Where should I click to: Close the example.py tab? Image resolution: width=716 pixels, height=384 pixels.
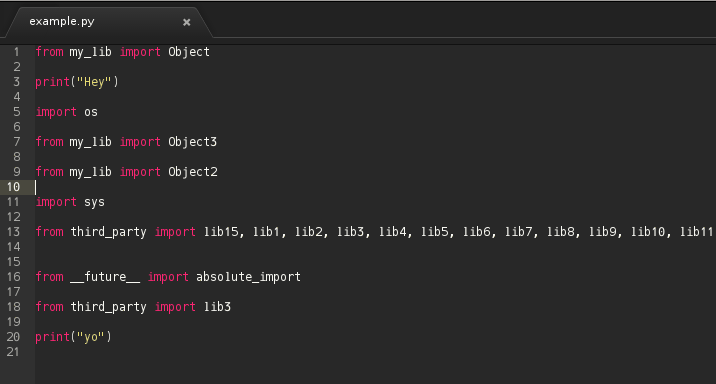pyautogui.click(x=186, y=22)
